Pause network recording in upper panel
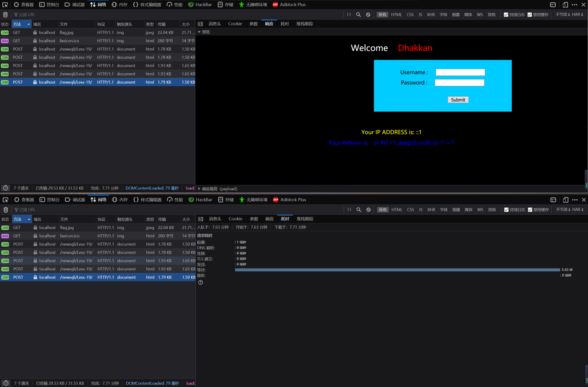This screenshot has width=588, height=387. 349,15
